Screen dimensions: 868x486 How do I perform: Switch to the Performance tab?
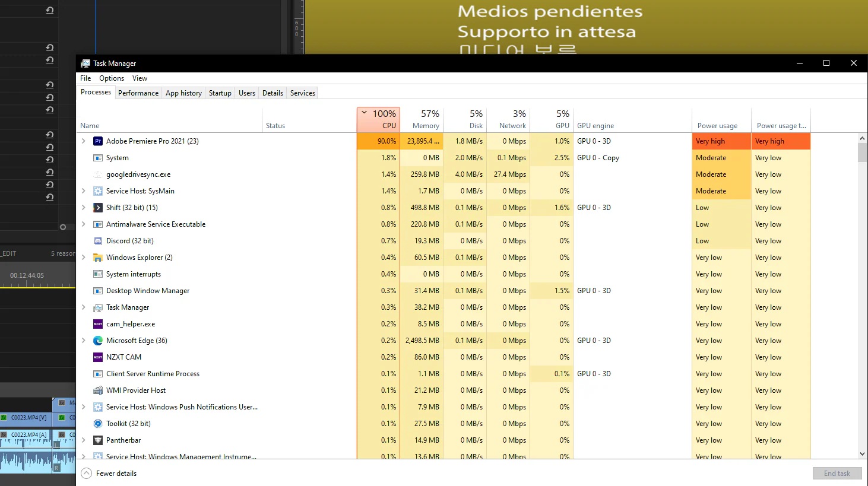pyautogui.click(x=138, y=93)
